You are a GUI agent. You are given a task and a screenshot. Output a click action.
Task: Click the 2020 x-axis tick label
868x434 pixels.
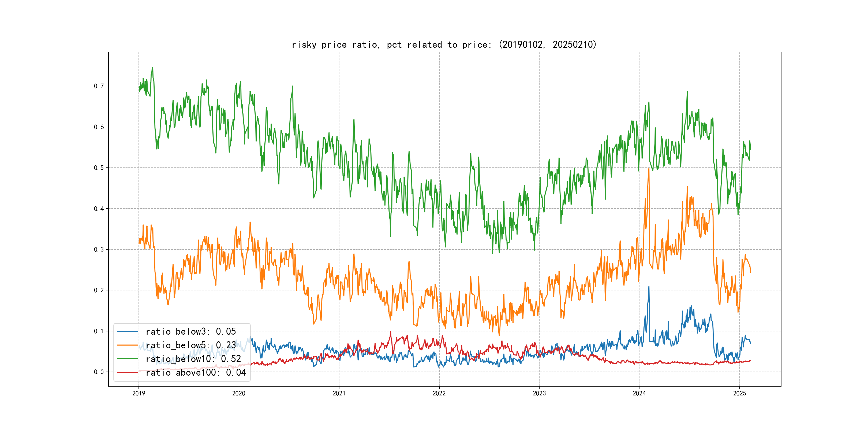(238, 393)
